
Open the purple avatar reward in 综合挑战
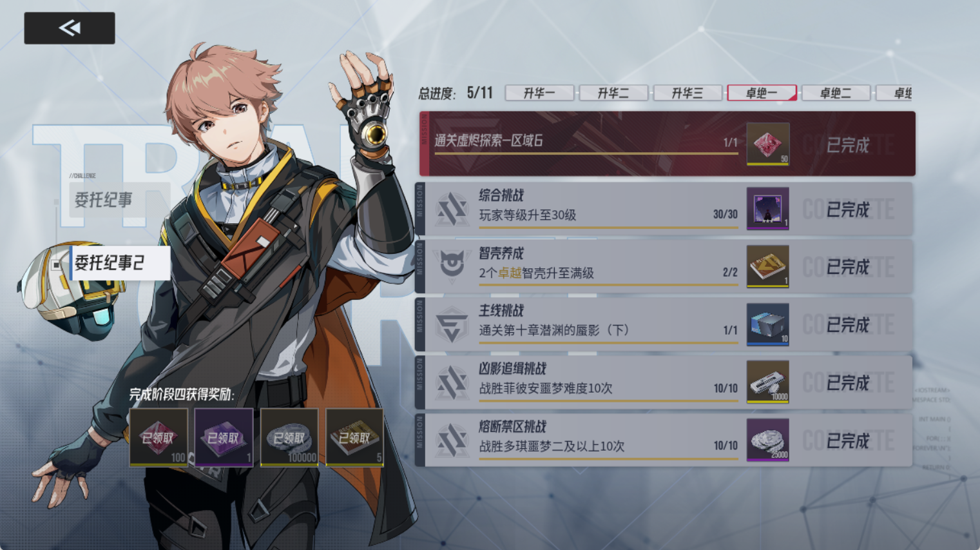click(767, 208)
